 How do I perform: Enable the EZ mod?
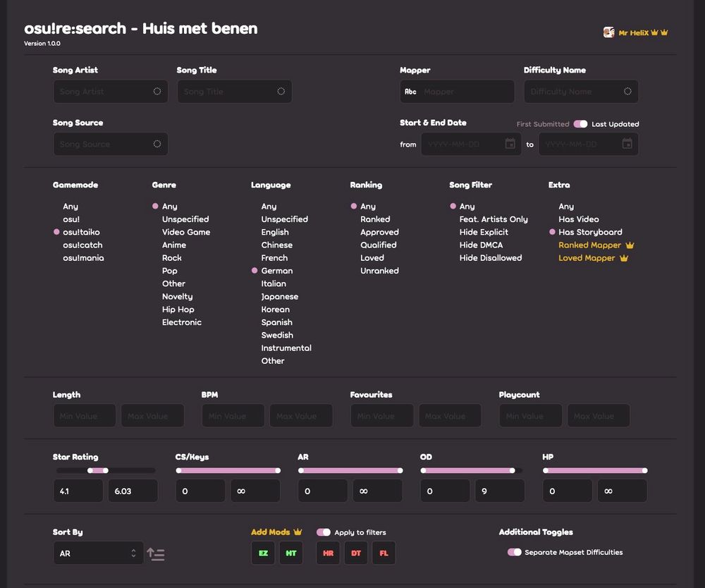[x=263, y=553]
